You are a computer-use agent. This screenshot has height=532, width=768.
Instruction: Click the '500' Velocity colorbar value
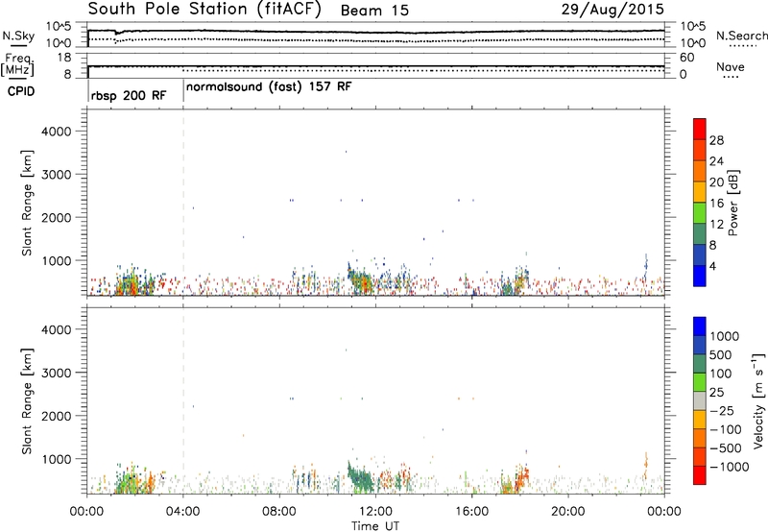tap(722, 355)
